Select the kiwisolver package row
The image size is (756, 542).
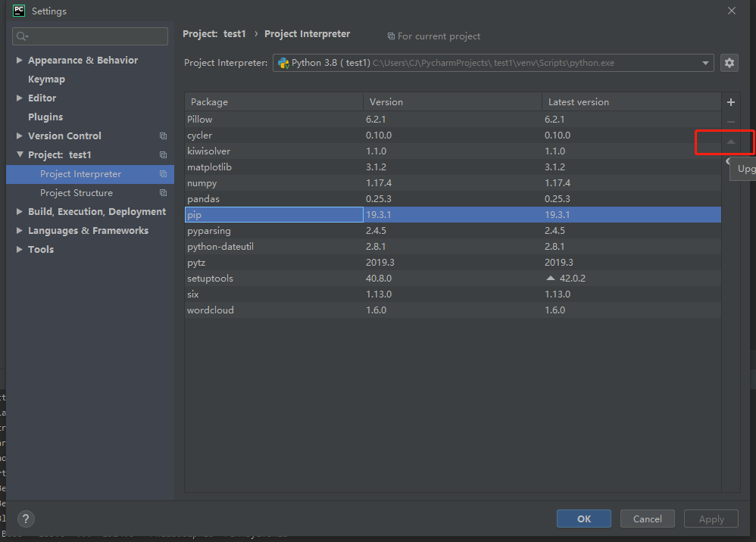pos(453,151)
